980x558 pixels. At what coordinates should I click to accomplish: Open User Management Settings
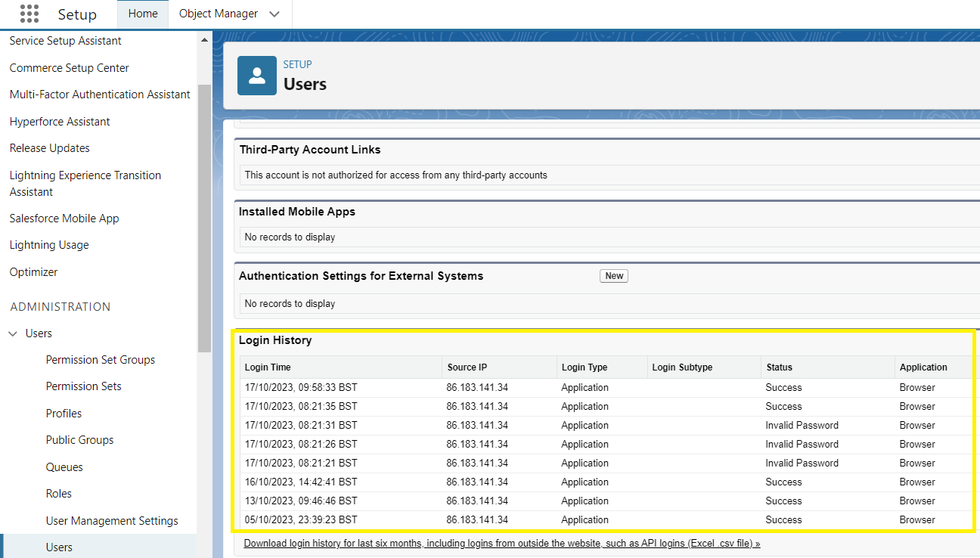pos(112,521)
